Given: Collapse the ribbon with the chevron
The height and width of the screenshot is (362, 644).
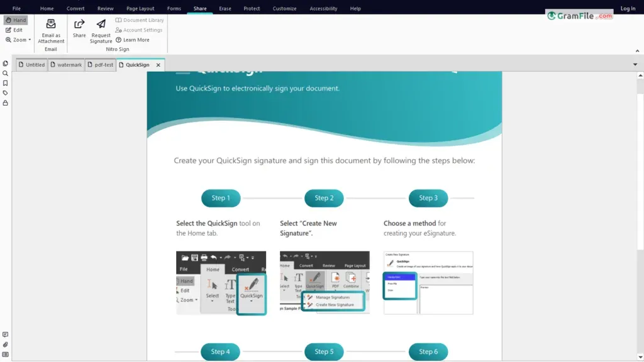Looking at the screenshot, I should 638,51.
